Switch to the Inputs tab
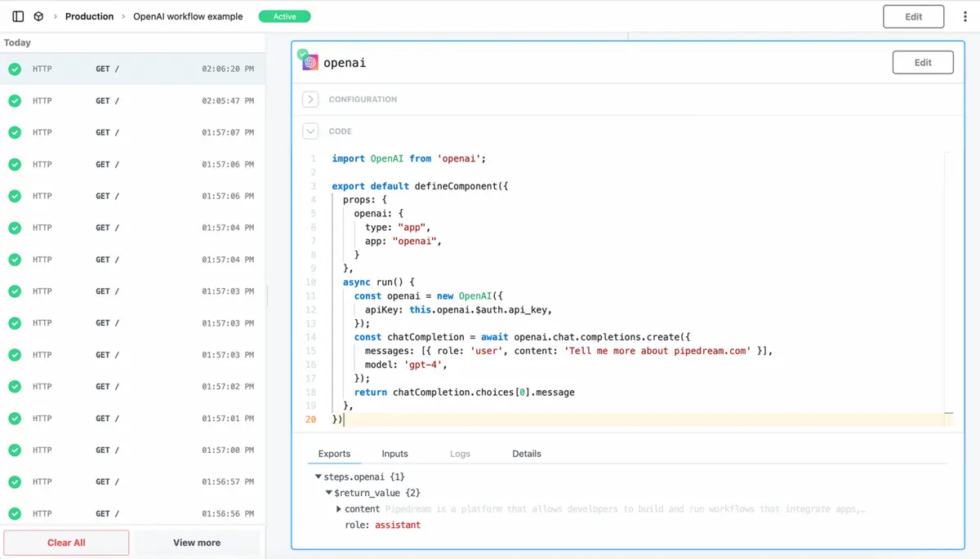The height and width of the screenshot is (559, 980). (394, 454)
